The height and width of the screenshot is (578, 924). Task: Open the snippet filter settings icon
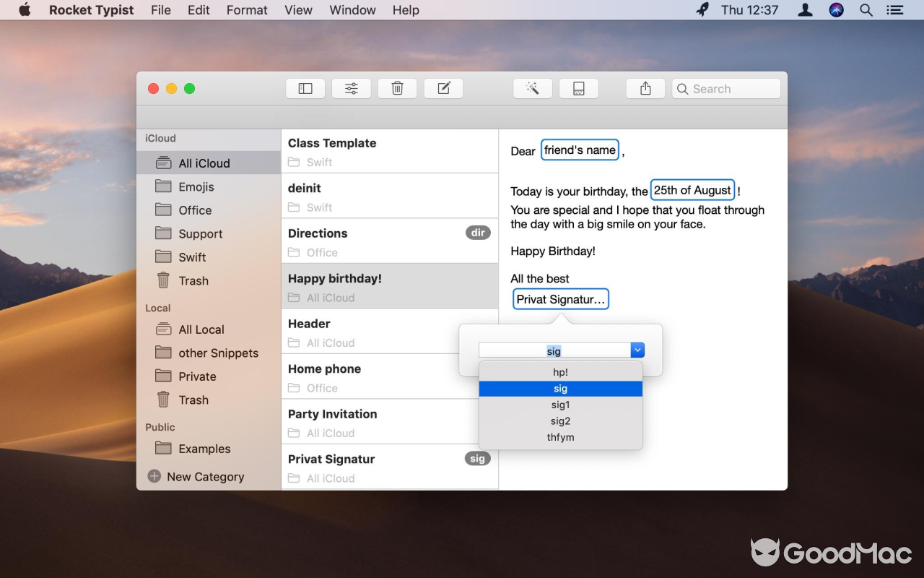pos(351,87)
